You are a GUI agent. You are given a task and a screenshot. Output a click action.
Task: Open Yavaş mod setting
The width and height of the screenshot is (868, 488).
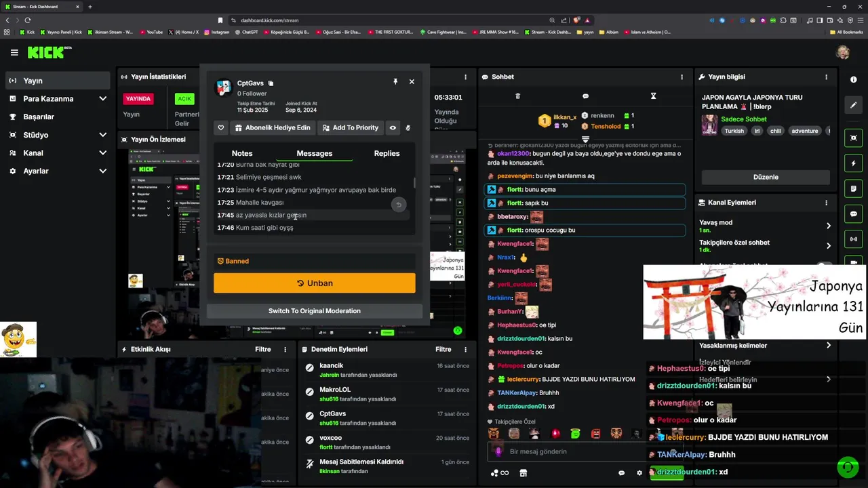[x=765, y=226]
